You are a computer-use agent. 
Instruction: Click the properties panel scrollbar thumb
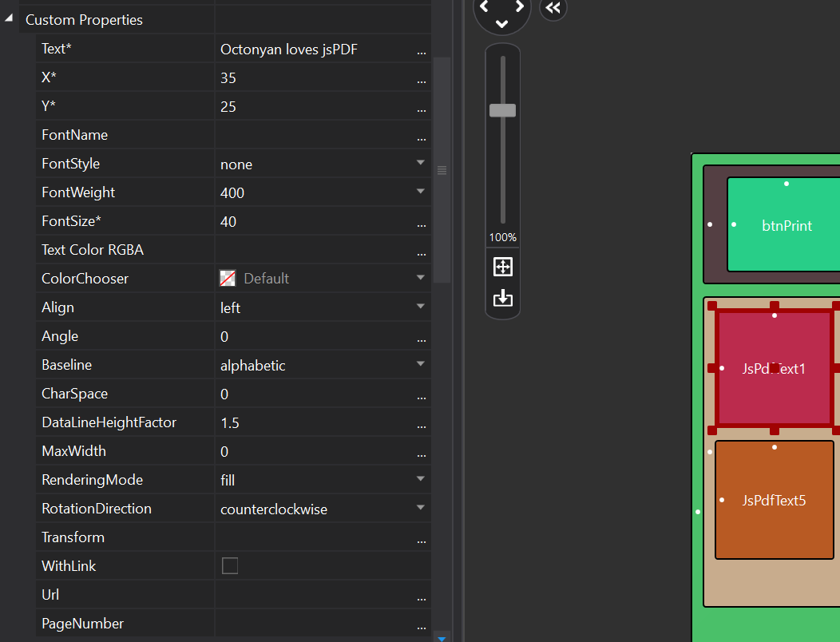click(442, 170)
